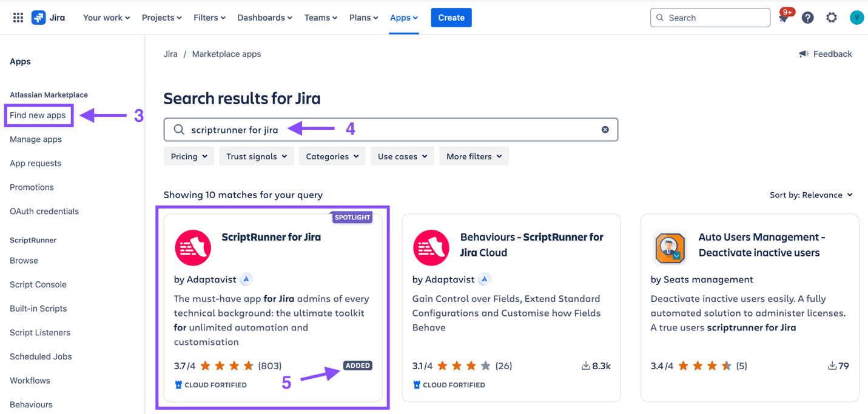Click the Cloud Fortified badge under ScriptRunner
This screenshot has width=868, height=414.
(x=210, y=384)
